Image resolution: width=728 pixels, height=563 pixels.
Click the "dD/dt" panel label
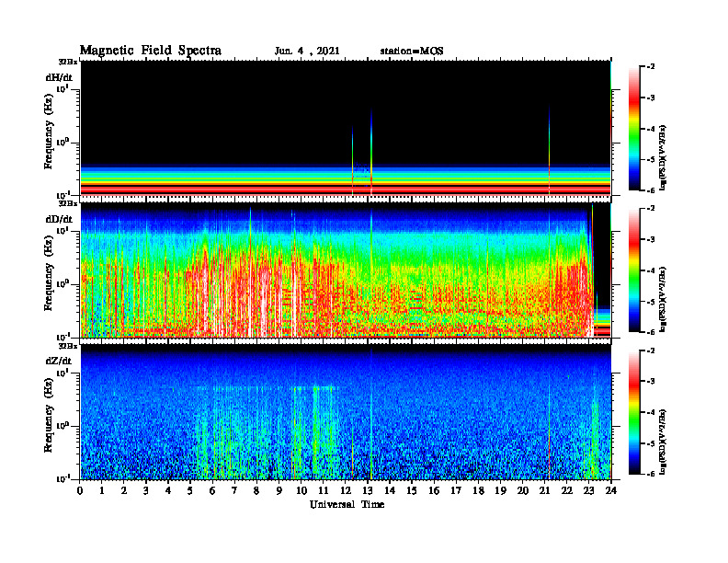coord(59,219)
